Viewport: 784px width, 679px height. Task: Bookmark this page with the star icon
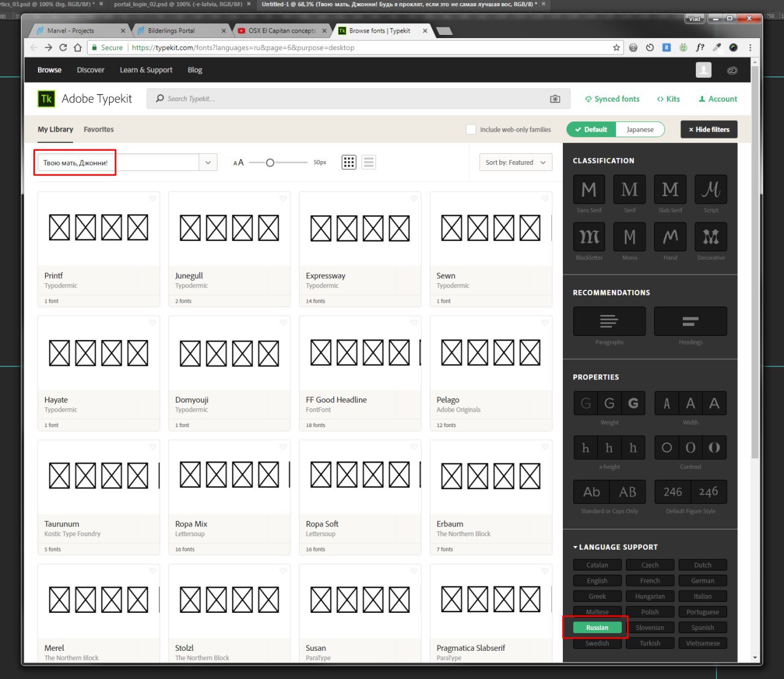tap(616, 47)
